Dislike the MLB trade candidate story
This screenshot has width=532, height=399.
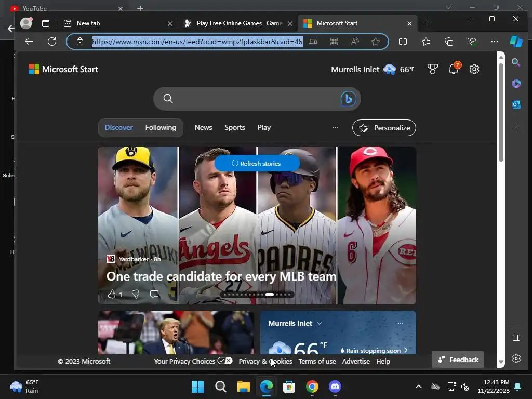pos(136,294)
